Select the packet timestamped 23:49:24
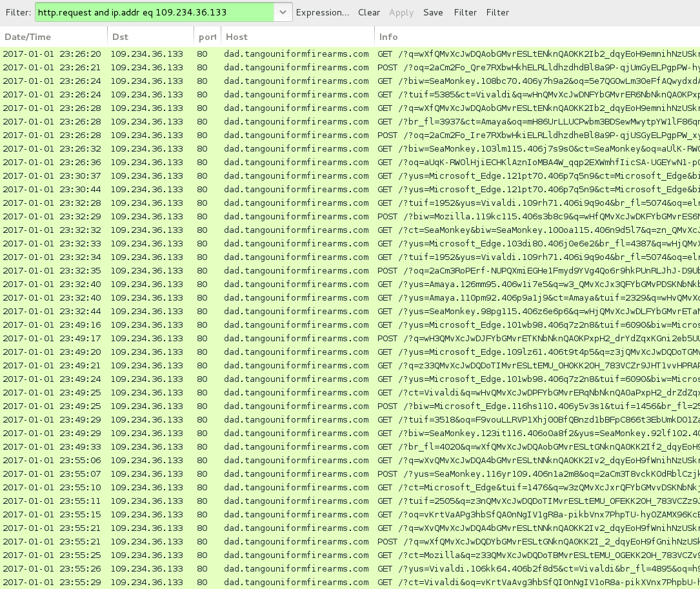Image resolution: width=700 pixels, height=589 pixels. click(350, 379)
